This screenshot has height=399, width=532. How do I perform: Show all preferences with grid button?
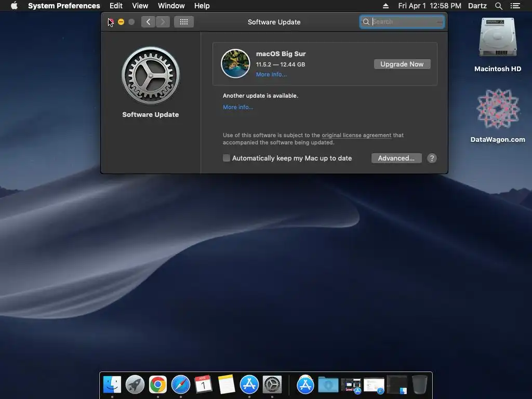point(184,22)
